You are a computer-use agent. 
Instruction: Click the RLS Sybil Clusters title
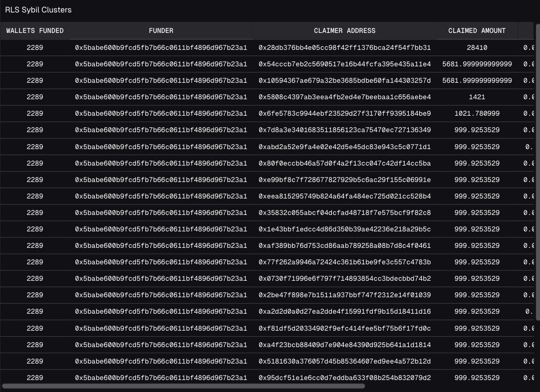point(38,9)
